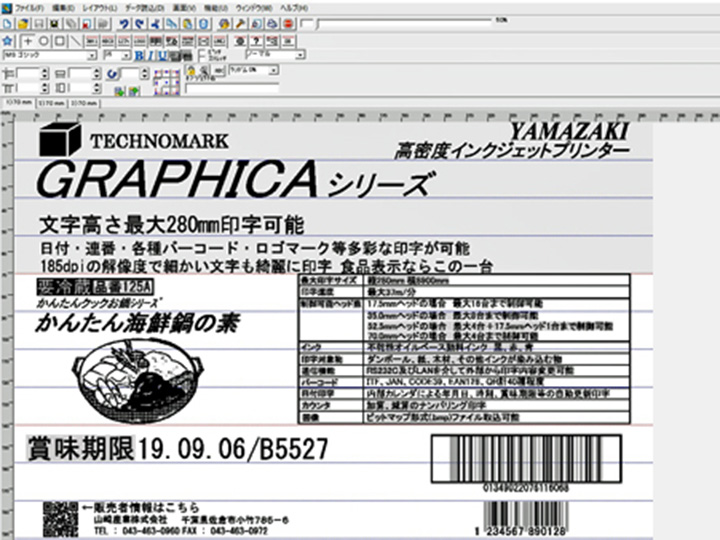This screenshot has width=720, height=540.
Task: Click the width input field
Action: [80, 73]
